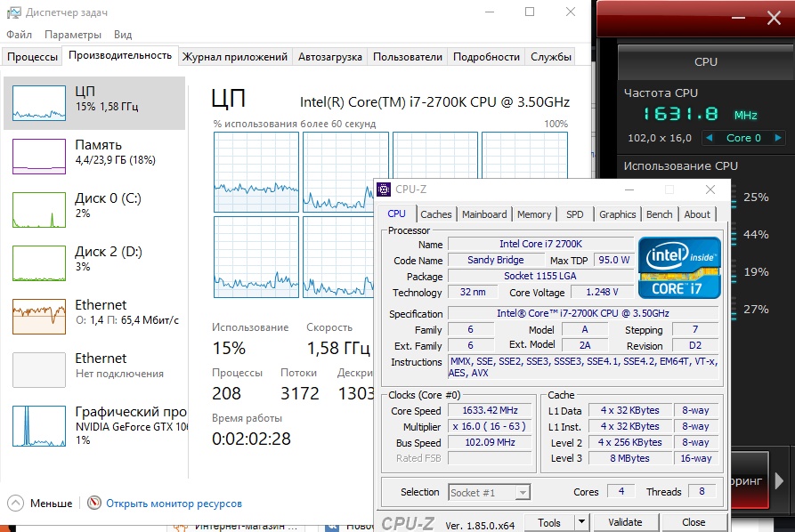Click the Threads value 8
The height and width of the screenshot is (532, 795).
coord(702,491)
